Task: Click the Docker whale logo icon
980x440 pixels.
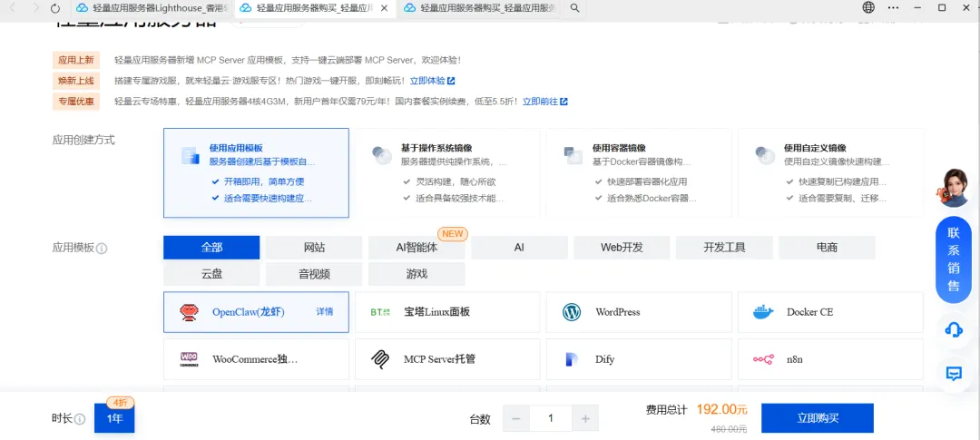Action: 764,312
